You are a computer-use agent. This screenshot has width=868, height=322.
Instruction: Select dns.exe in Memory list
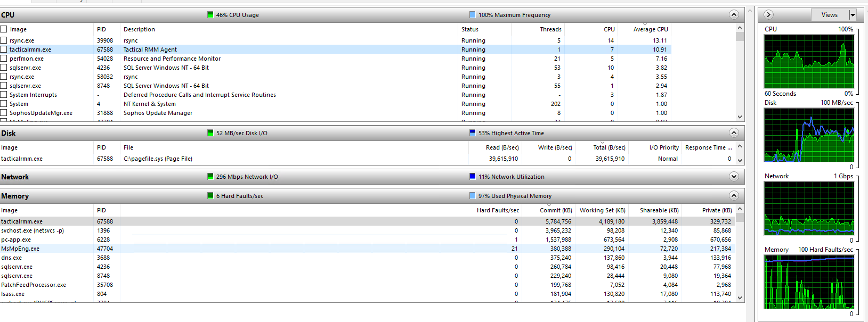pos(368,258)
